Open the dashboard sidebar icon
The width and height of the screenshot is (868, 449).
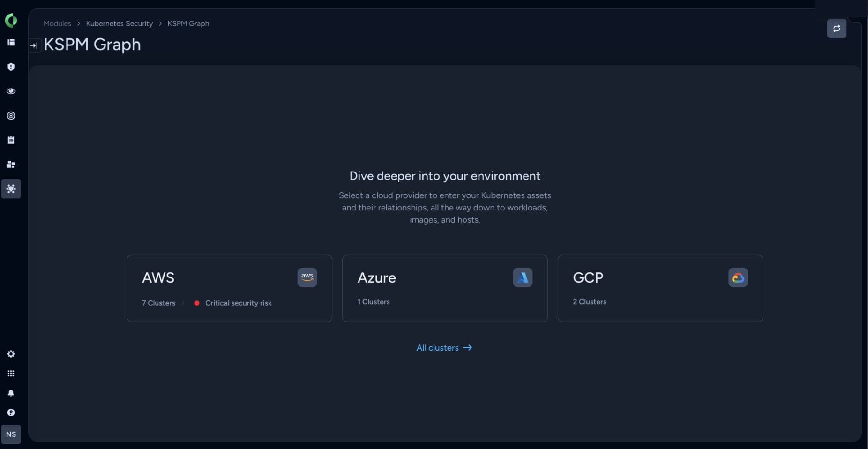[11, 43]
